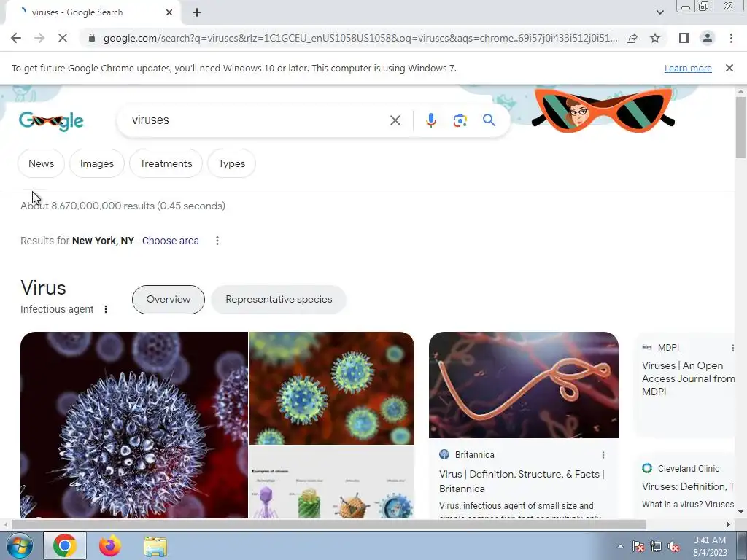Stop loading the page
This screenshot has height=560, width=747.
coord(63,38)
